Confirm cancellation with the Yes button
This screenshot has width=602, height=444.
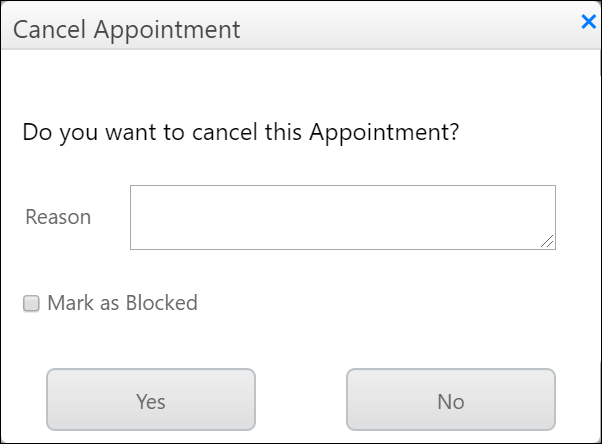pyautogui.click(x=151, y=401)
